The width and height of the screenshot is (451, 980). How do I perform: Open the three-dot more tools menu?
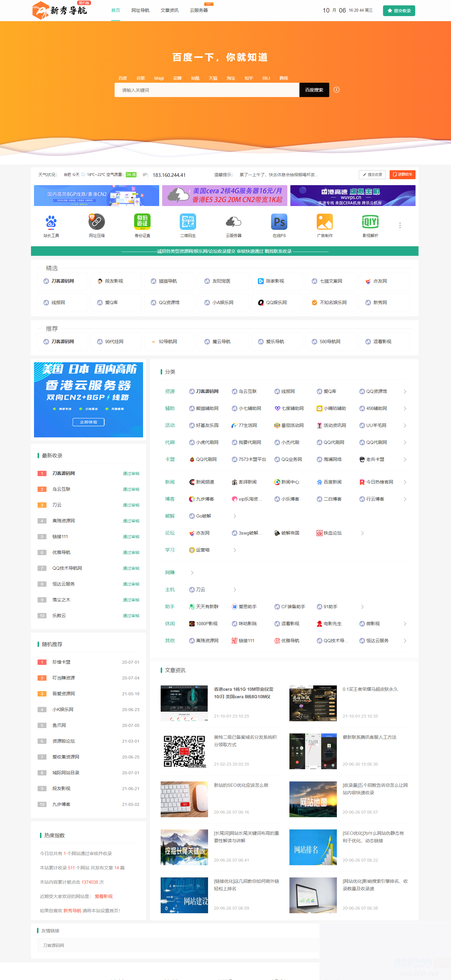(400, 226)
